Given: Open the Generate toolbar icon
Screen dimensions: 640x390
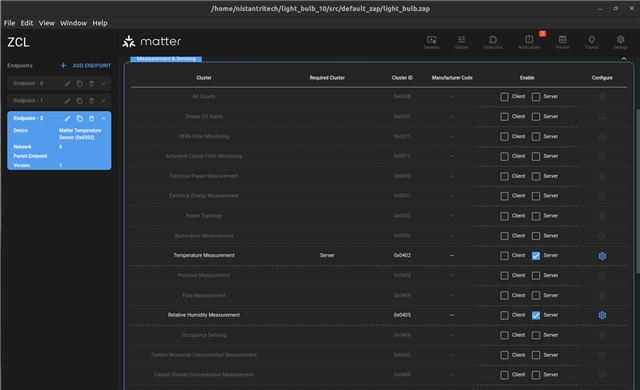Looking at the screenshot, I should (x=431, y=42).
